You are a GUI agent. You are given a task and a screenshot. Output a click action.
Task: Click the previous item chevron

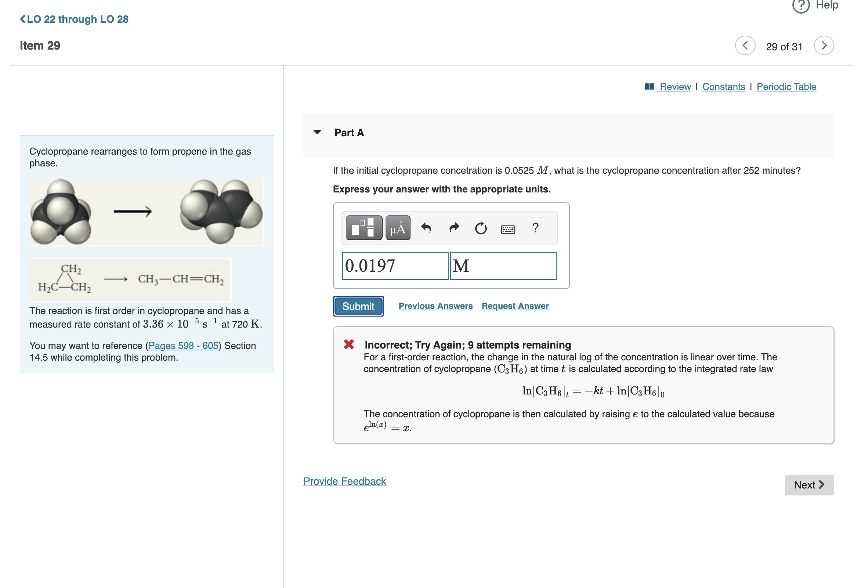(745, 45)
